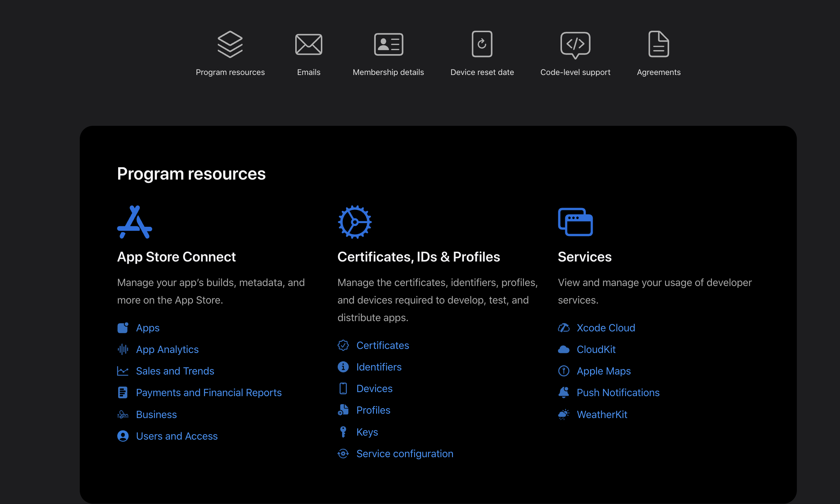Screen dimensions: 840x504
Task: Click the key icon beside Keys
Action: tap(343, 432)
